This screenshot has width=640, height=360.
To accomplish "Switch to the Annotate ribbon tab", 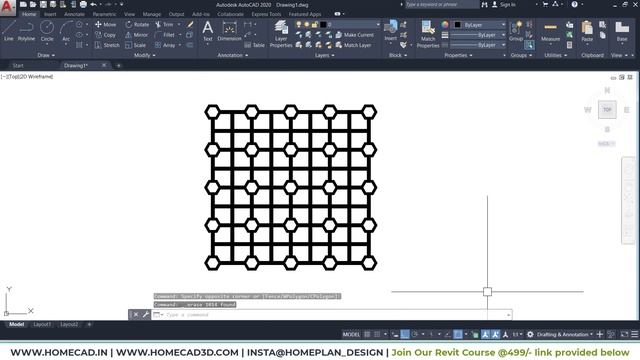I will point(74,14).
